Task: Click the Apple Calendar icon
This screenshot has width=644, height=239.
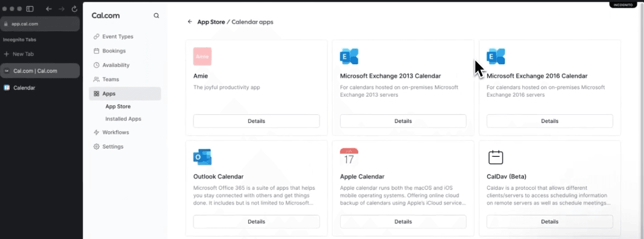Action: [349, 157]
